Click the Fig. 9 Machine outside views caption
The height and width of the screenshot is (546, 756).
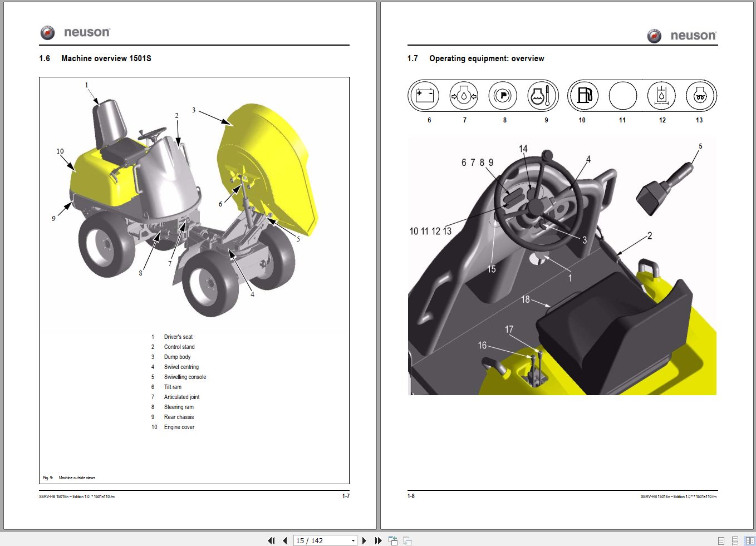[68, 477]
